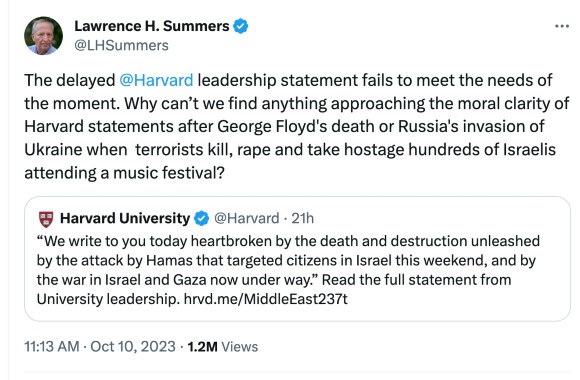Click the Harvard shield logo in quote
This screenshot has height=380, width=580.
[x=46, y=219]
